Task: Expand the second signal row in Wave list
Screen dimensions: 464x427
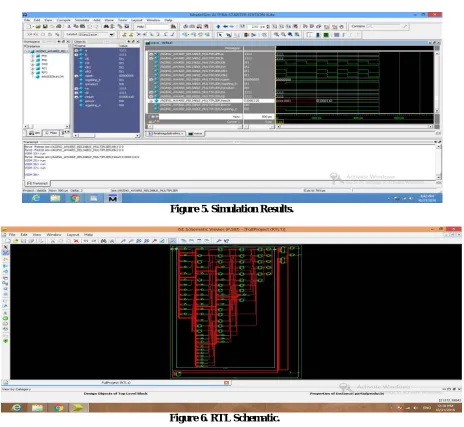Action: coord(151,58)
